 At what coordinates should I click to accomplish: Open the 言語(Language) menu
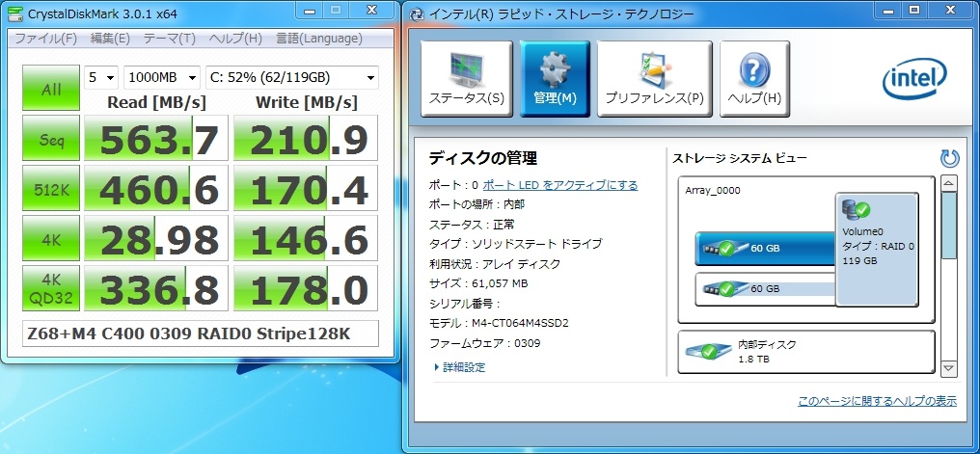pyautogui.click(x=319, y=39)
